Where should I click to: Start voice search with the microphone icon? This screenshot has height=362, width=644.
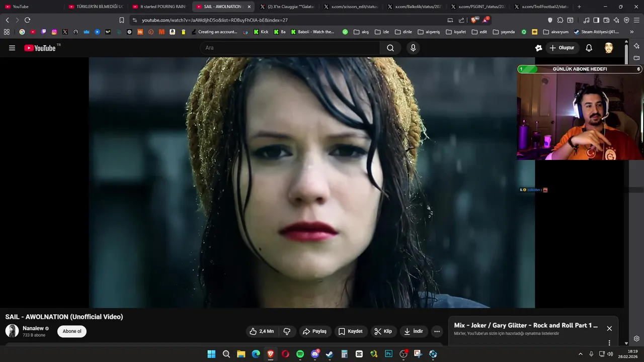413,48
